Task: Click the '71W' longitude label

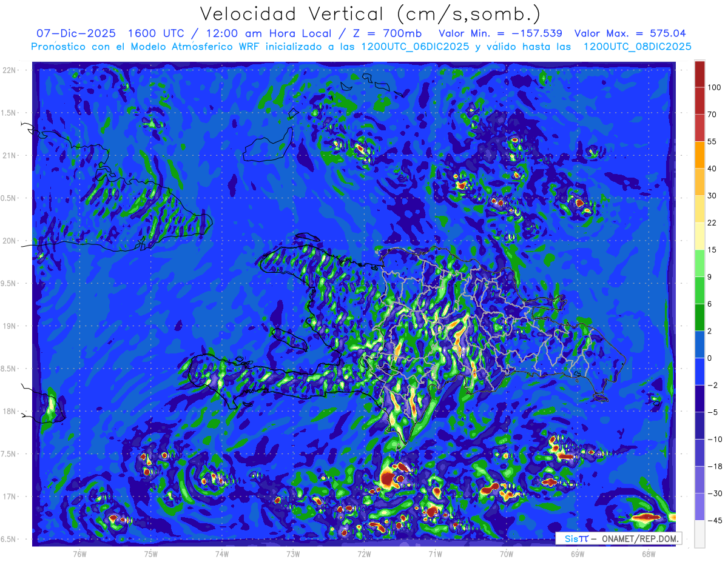Action: (435, 554)
